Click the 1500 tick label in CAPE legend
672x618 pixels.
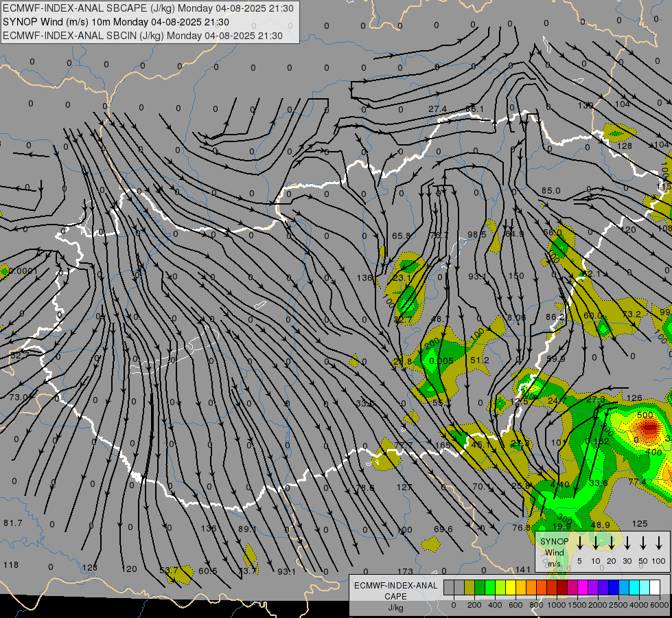[577, 605]
